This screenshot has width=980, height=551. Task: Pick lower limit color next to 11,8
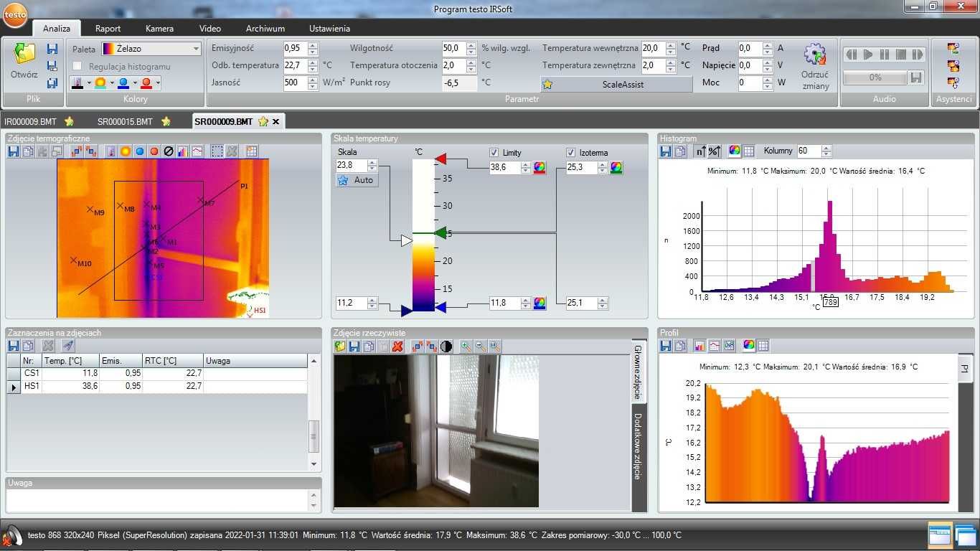(x=540, y=303)
